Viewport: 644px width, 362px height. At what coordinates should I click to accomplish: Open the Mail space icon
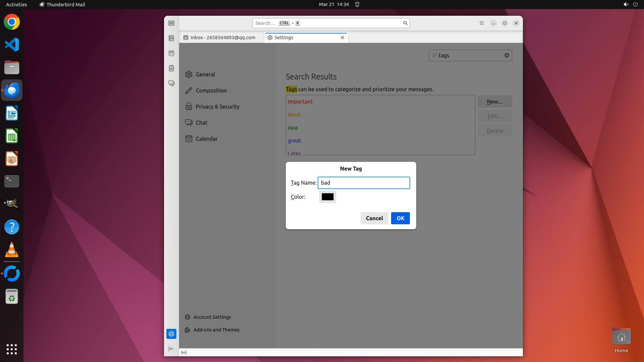click(171, 23)
